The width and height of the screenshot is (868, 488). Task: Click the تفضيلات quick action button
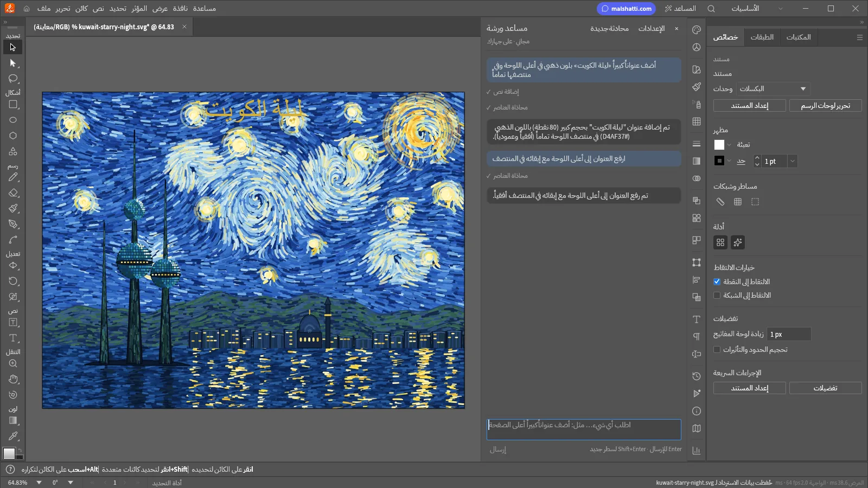[x=826, y=388]
